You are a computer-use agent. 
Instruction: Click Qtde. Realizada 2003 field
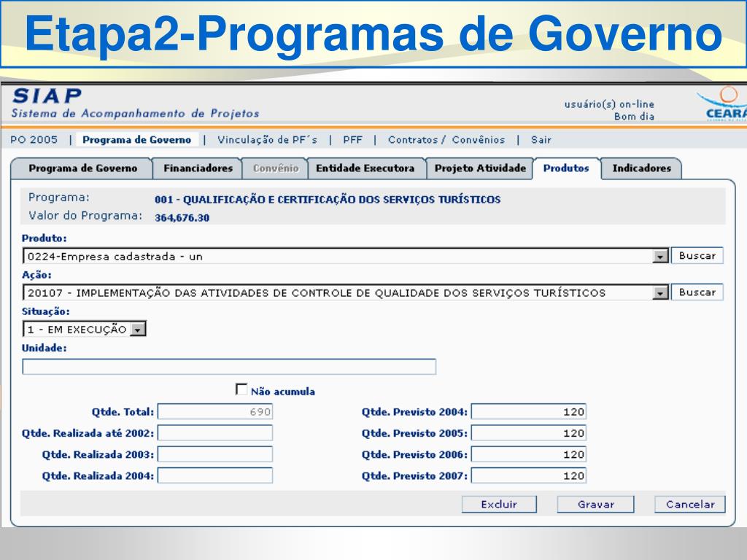[x=215, y=454]
